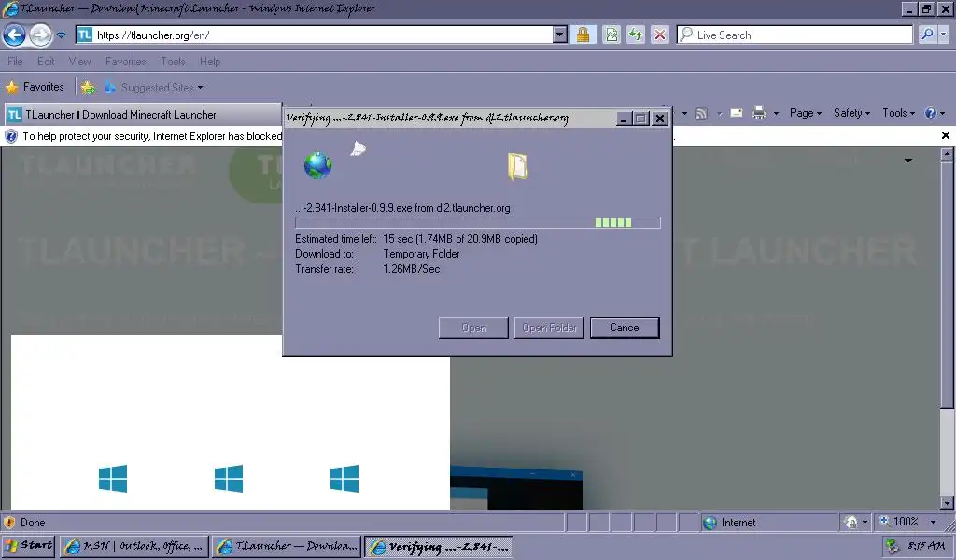The image size is (956, 560).
Task: Click the tlauncher.org address bar field
Action: [321, 35]
